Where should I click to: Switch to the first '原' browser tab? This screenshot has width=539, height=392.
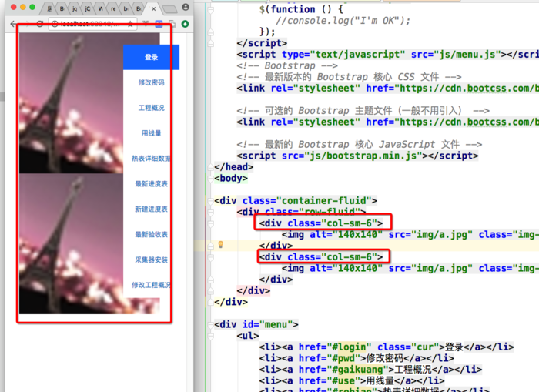pyautogui.click(x=49, y=8)
